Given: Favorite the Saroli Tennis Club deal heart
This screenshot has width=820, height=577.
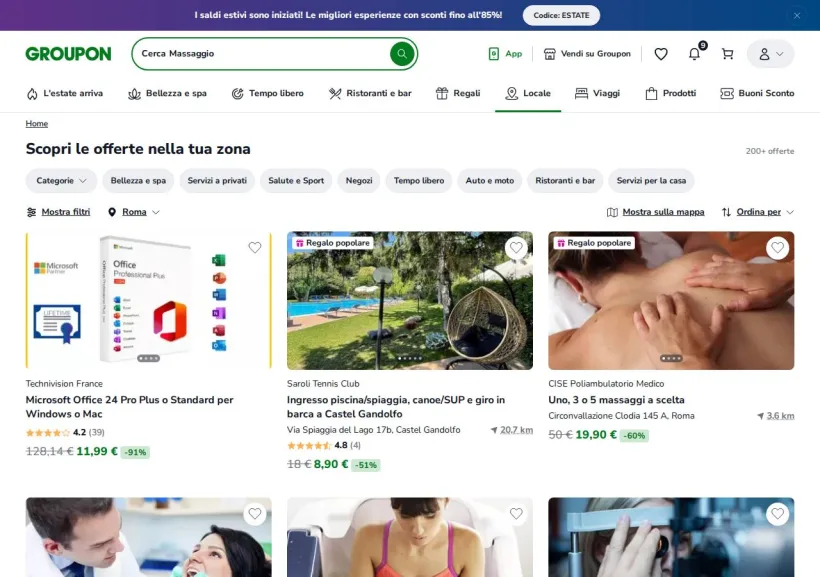Looking at the screenshot, I should (x=516, y=247).
